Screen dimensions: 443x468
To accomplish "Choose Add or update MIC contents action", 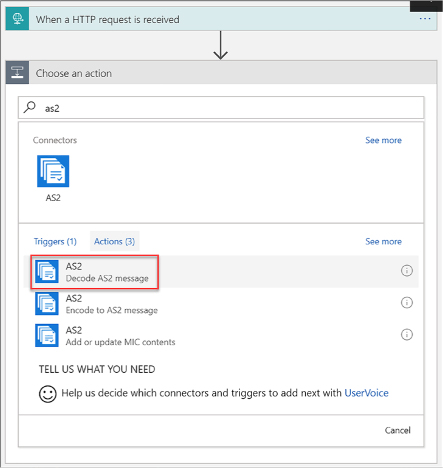I will 221,336.
